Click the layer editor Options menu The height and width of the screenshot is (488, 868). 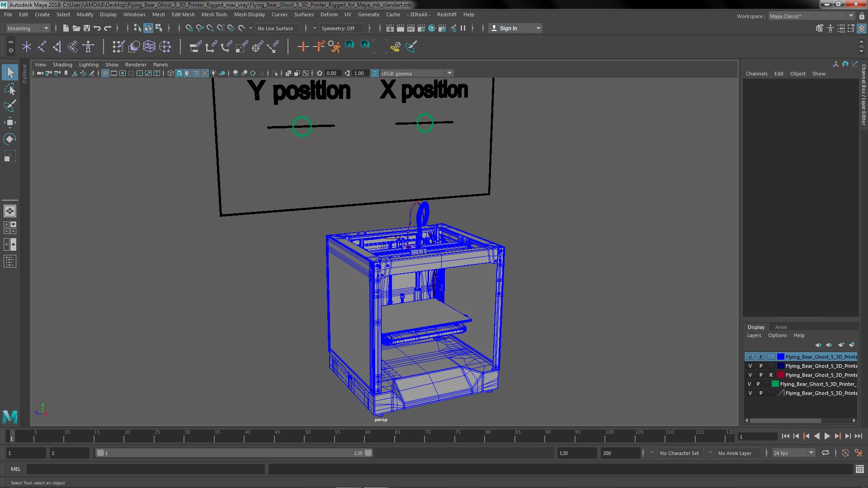[x=777, y=335]
